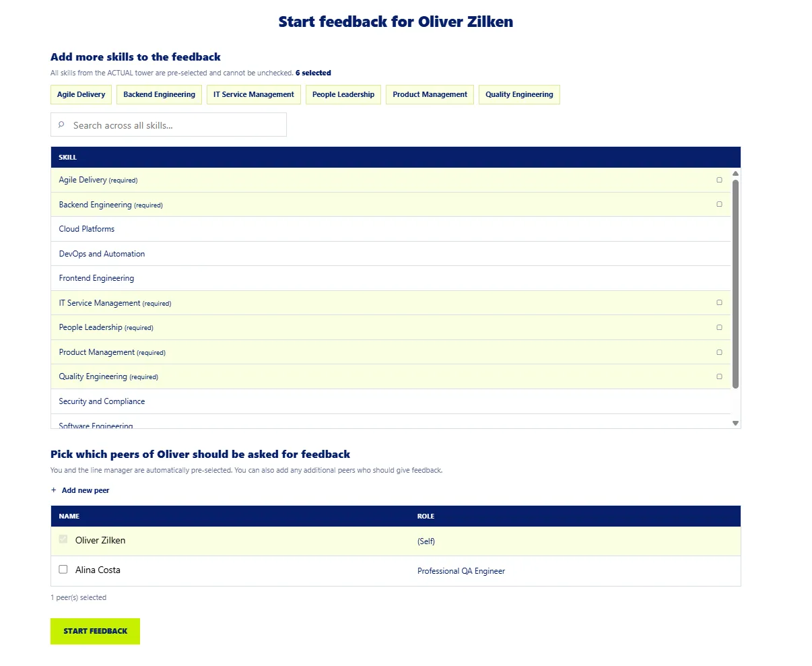
Task: Click the skills list scrollbar down arrow
Action: pyautogui.click(x=736, y=423)
